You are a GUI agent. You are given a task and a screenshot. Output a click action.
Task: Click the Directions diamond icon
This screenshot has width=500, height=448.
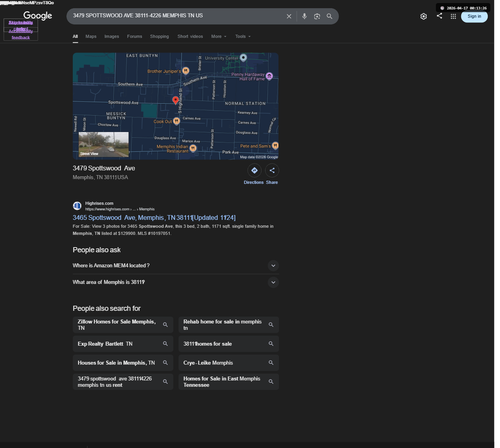254,171
